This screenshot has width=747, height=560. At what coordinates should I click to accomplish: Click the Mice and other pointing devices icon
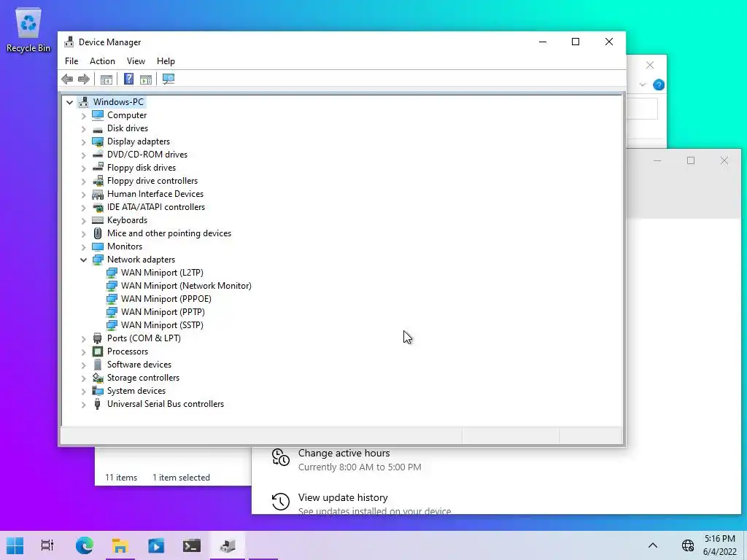tap(98, 233)
